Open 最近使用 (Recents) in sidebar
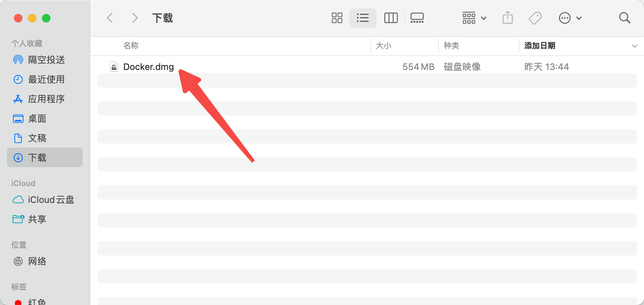The image size is (644, 305). pyautogui.click(x=46, y=80)
